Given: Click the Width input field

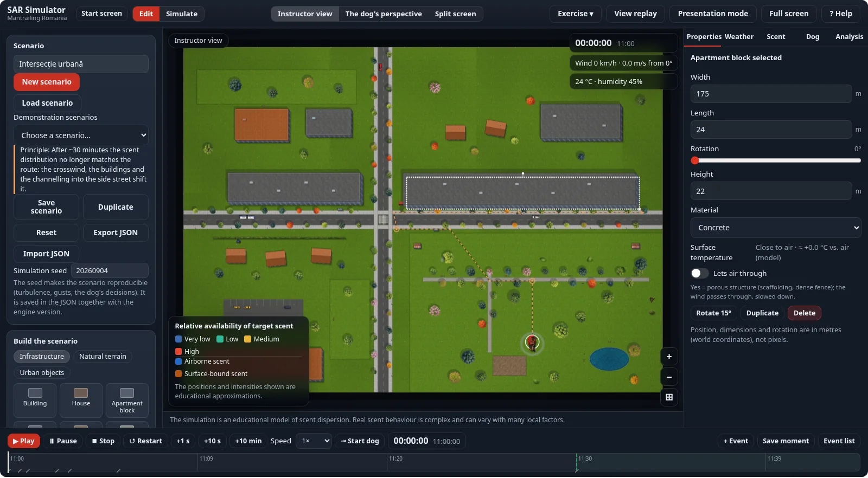Looking at the screenshot, I should pyautogui.click(x=771, y=94).
